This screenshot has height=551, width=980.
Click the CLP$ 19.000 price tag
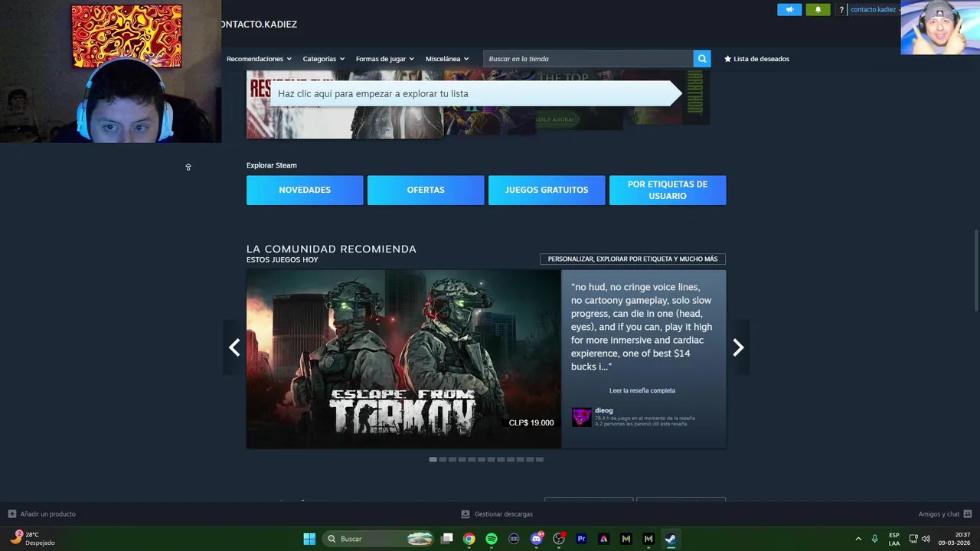[x=531, y=422]
